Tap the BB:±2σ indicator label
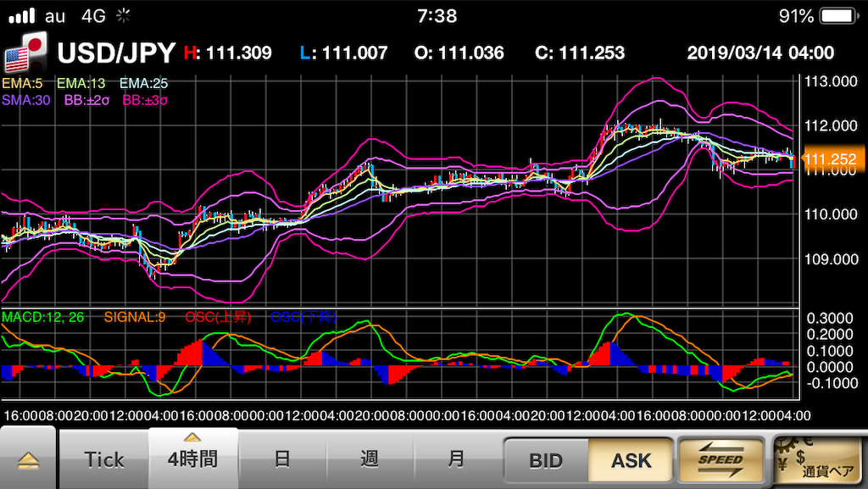This screenshot has height=489, width=868. 87,101
